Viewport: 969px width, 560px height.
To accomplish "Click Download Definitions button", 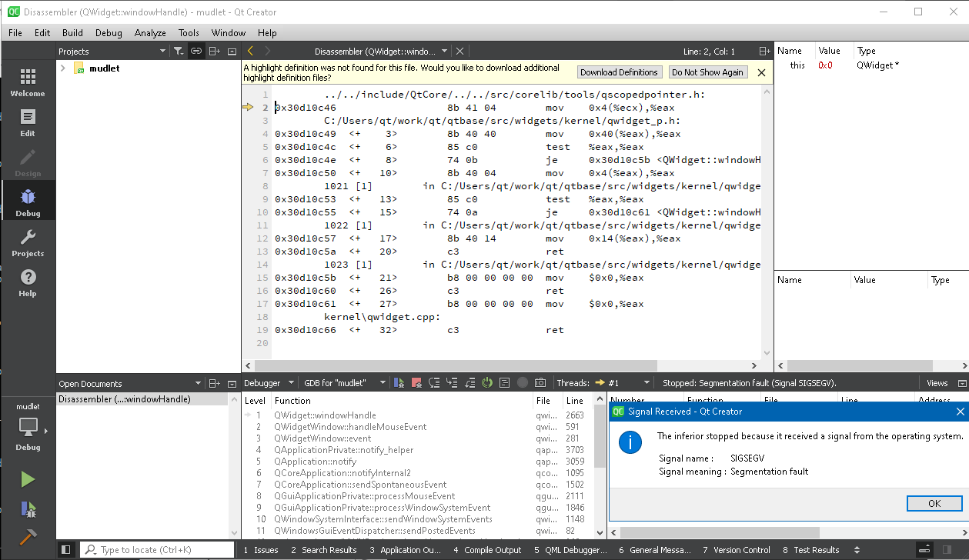I will pyautogui.click(x=620, y=72).
